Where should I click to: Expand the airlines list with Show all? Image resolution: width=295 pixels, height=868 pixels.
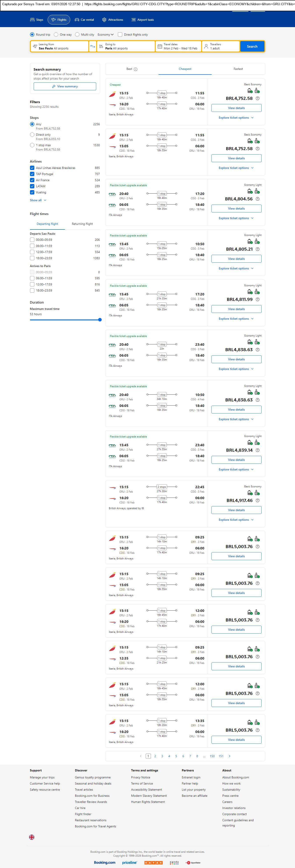(x=38, y=200)
